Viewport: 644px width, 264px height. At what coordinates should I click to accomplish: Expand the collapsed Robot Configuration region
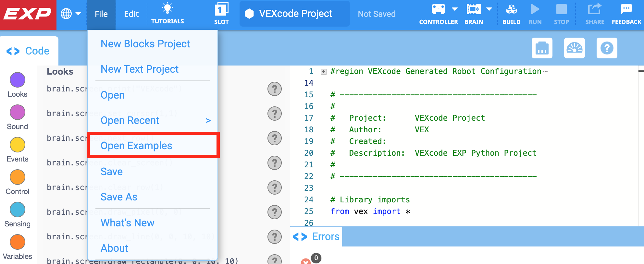click(x=324, y=72)
